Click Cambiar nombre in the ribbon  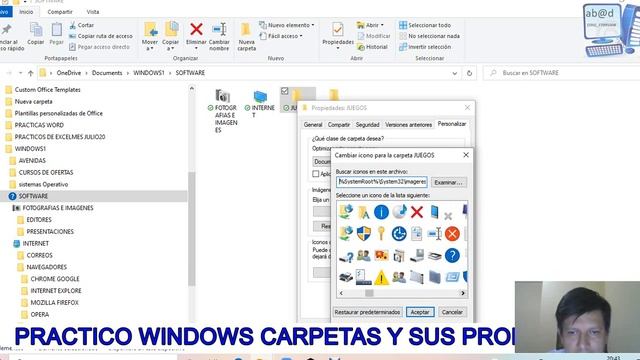(219, 37)
